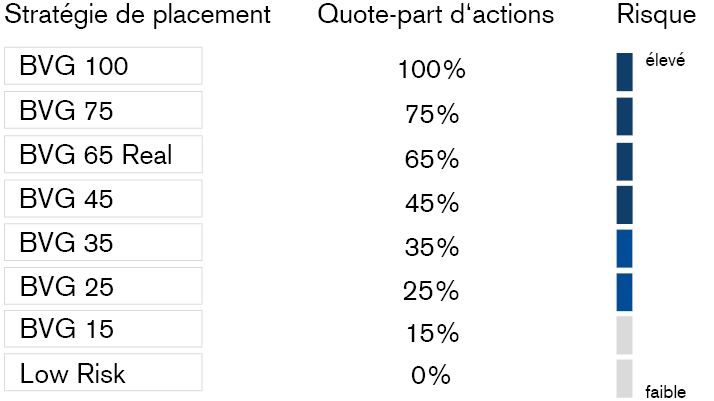
Task: Click the Stratégie de placement column header
Action: 139,15
